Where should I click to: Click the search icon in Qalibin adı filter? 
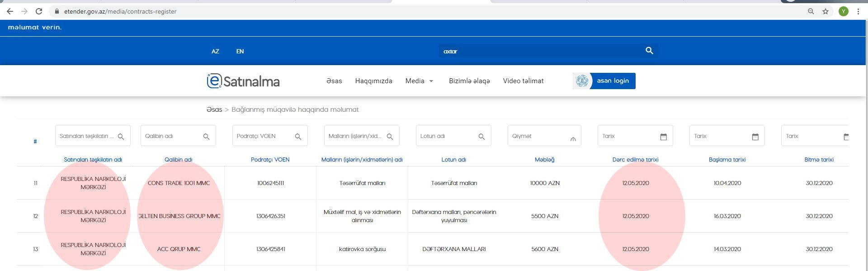pyautogui.click(x=206, y=137)
